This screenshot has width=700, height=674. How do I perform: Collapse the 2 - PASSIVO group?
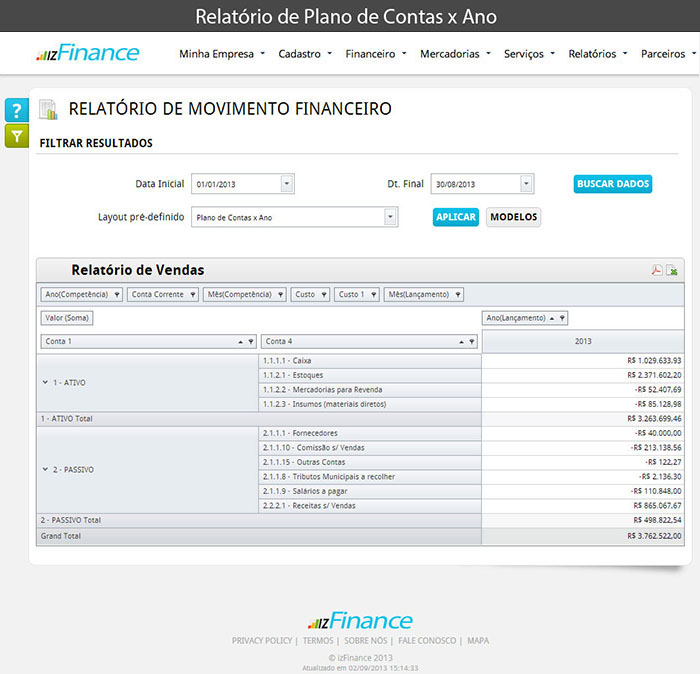[45, 470]
